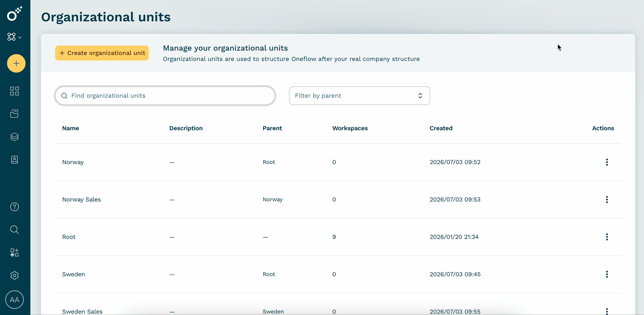The image size is (644, 315).
Task: Click the Sweden Sales unit name
Action: [82, 311]
